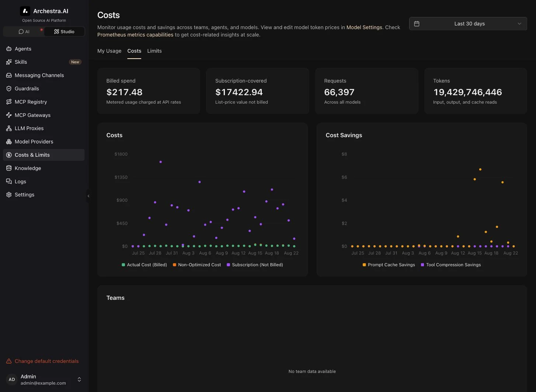536x392 pixels.
Task: Follow the Model Settings link
Action: coord(364,27)
